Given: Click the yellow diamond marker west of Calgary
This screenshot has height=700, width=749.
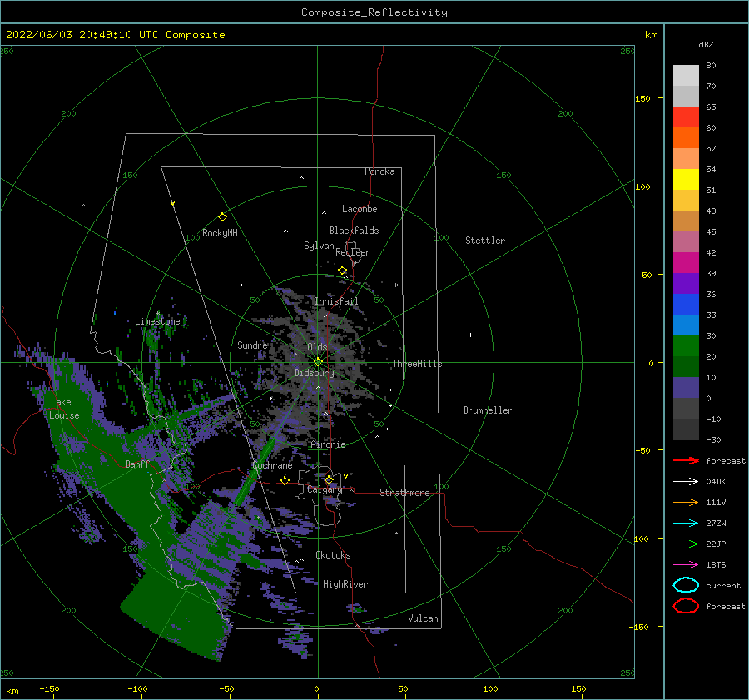Looking at the screenshot, I should click(x=285, y=481).
